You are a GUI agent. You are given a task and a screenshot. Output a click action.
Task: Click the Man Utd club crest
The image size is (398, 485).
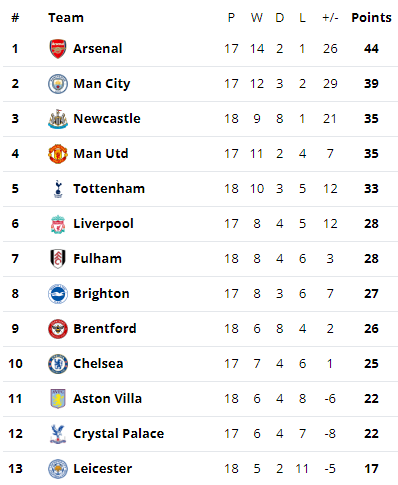(x=58, y=154)
